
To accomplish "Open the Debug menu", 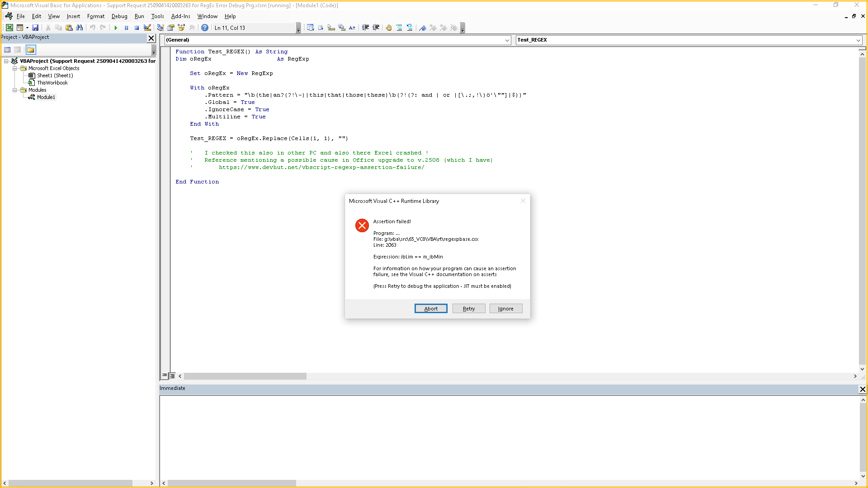I will (119, 16).
